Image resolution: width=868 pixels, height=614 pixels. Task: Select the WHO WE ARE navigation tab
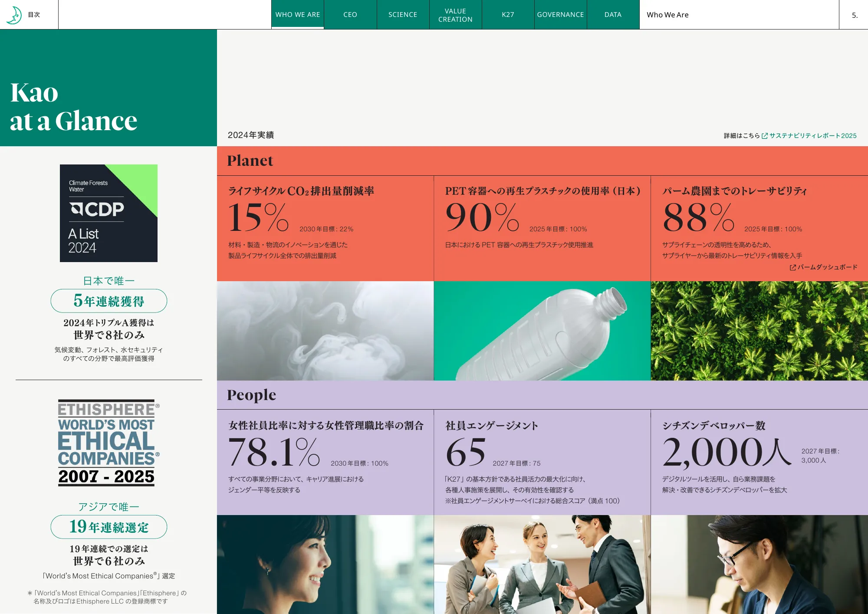[297, 14]
